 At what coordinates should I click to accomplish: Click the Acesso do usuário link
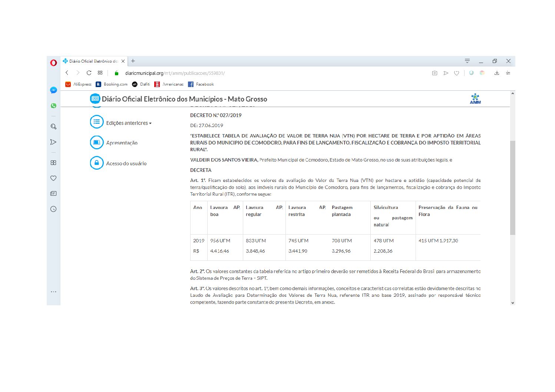(126, 163)
